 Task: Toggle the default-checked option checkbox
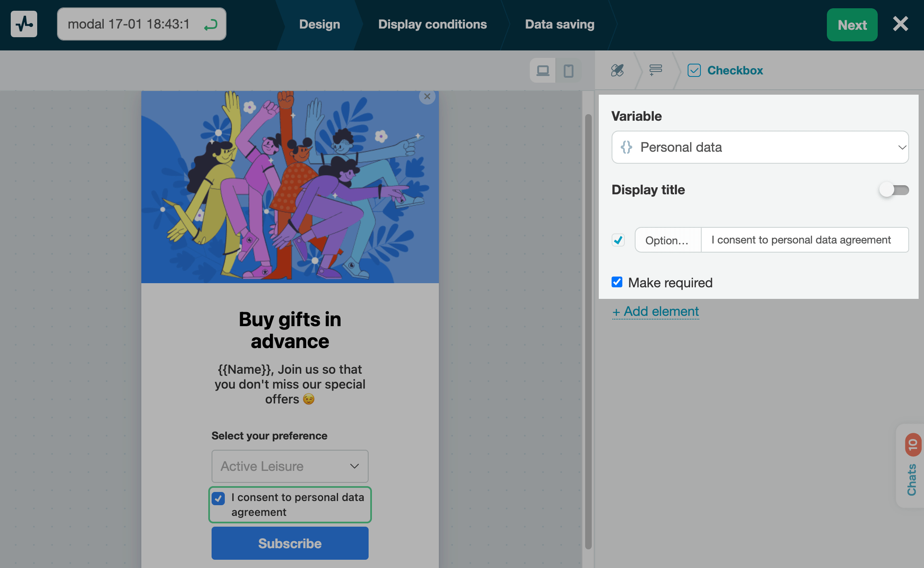(x=618, y=240)
